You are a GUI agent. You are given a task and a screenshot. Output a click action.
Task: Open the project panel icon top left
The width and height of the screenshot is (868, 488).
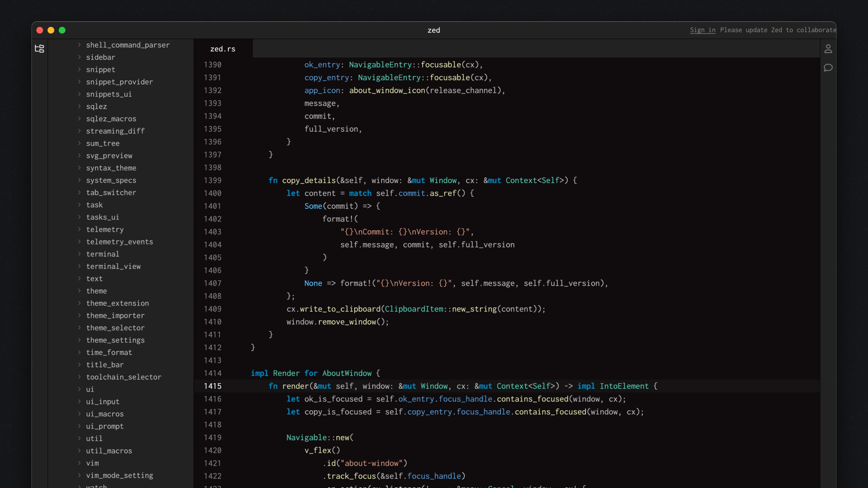click(x=39, y=49)
